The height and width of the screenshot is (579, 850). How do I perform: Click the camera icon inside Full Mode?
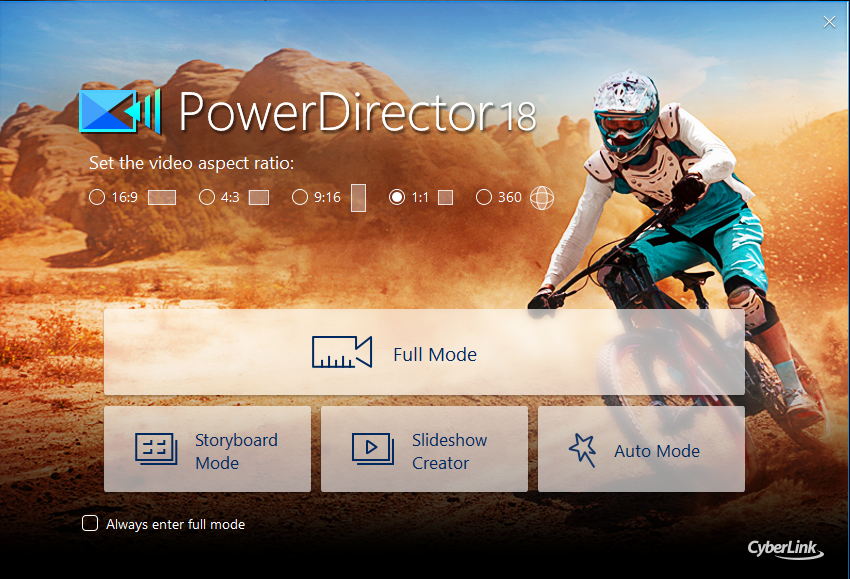[x=340, y=351]
